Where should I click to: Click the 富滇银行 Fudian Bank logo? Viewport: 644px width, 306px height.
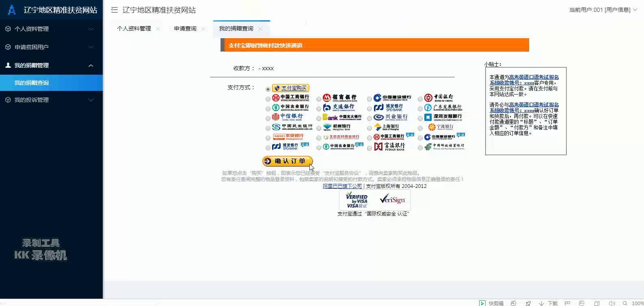pyautogui.click(x=389, y=147)
